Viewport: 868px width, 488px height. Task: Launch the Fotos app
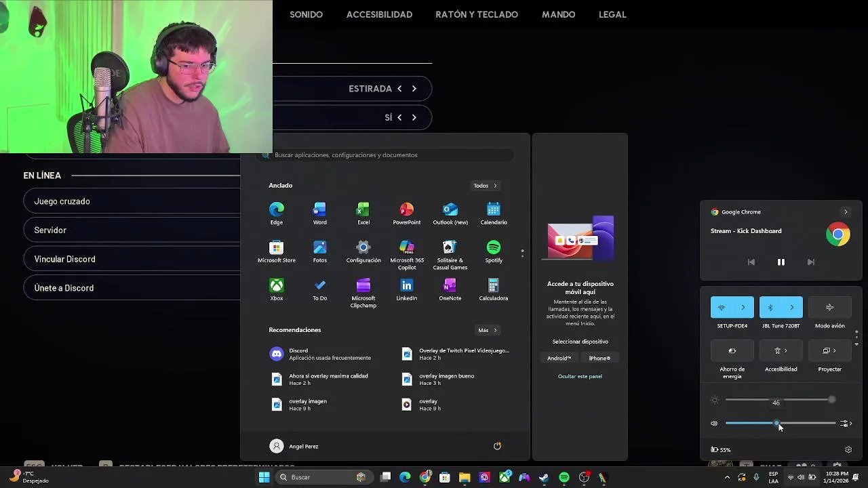point(319,251)
